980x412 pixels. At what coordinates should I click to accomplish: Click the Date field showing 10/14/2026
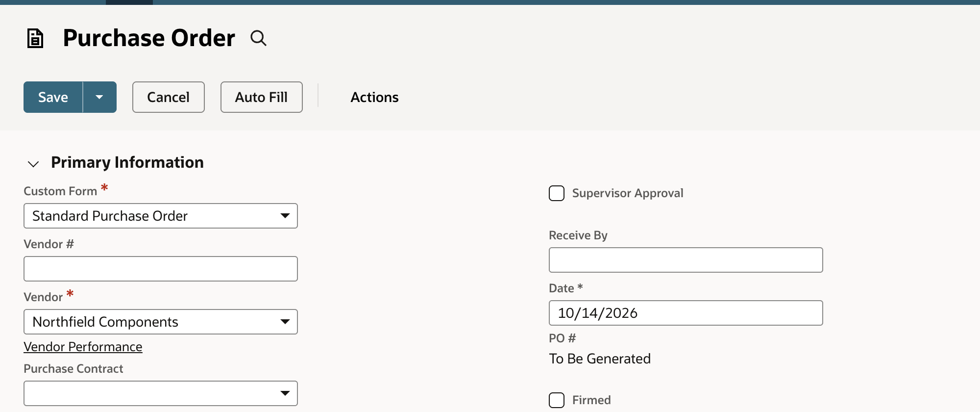tap(686, 313)
